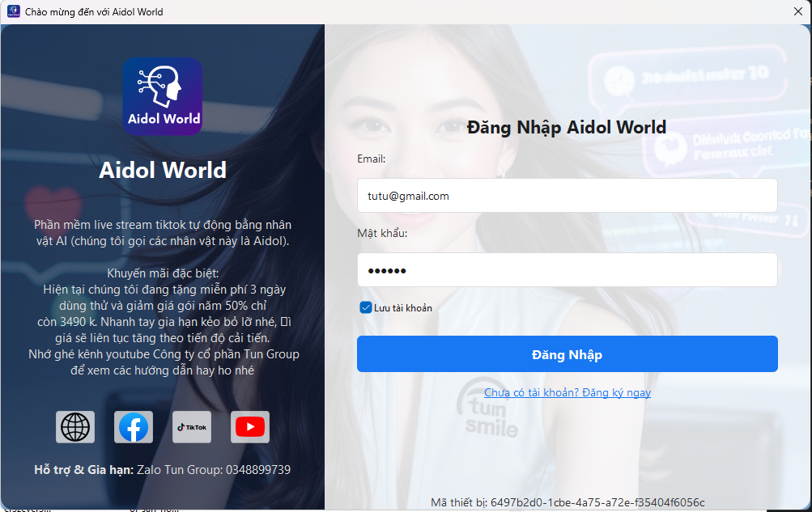Click the Aidol World heading below the logo
This screenshot has width=812, height=512.
163,170
